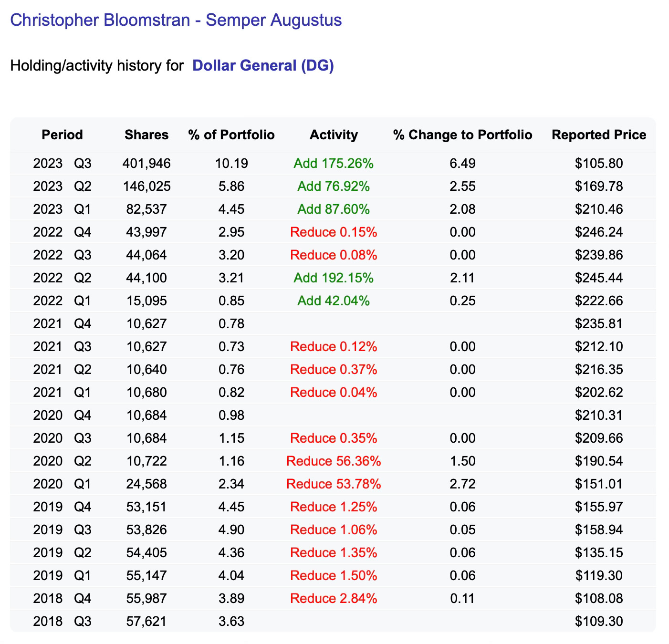Select the Reduce 1.50% activity cell
Image resolution: width=669 pixels, height=644 pixels.
334,576
